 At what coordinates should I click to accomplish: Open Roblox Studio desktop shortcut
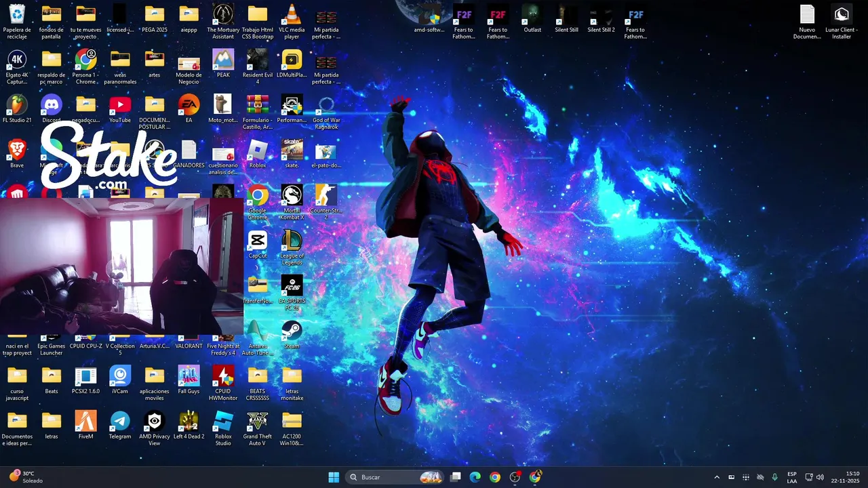223,428
